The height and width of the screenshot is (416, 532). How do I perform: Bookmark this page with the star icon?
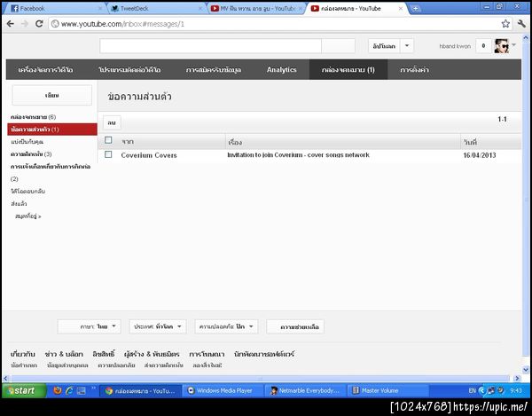pyautogui.click(x=505, y=24)
